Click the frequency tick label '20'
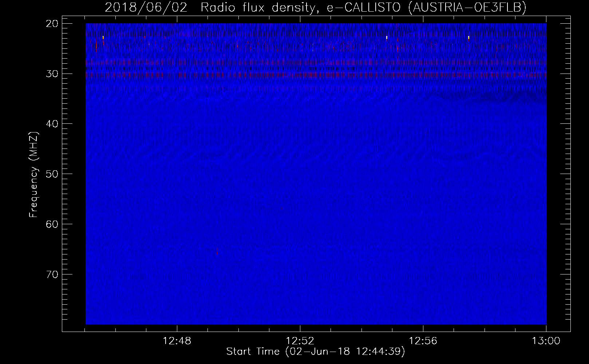Screen dimensions: 589x364 point(52,24)
